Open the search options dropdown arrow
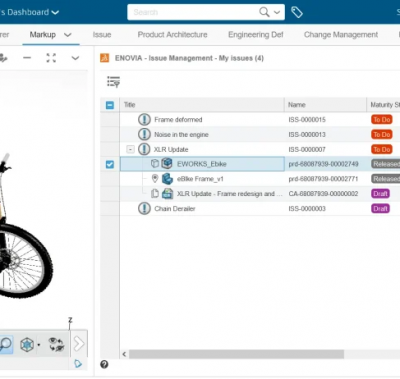Image resolution: width=400 pixels, height=379 pixels. (277, 13)
